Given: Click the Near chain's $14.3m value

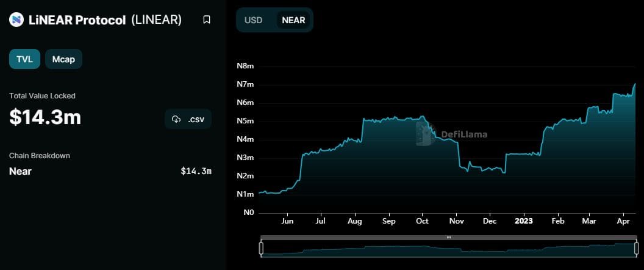Looking at the screenshot, I should (x=196, y=171).
